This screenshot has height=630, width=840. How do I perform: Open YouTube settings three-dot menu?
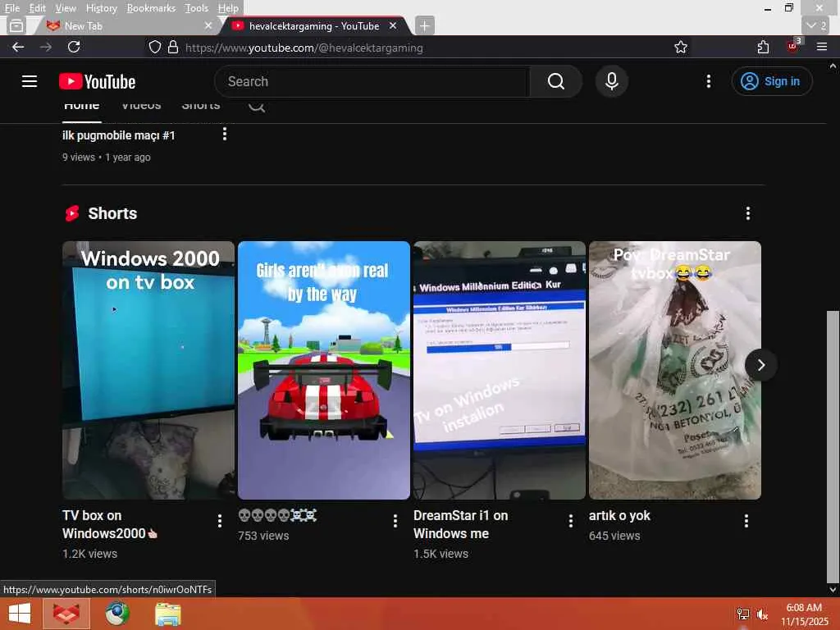point(708,81)
